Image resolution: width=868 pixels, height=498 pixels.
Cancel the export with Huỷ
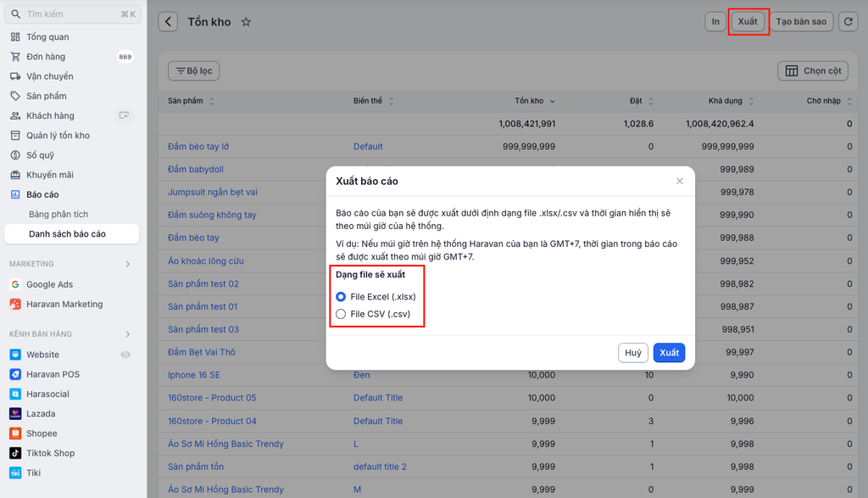[x=633, y=353]
